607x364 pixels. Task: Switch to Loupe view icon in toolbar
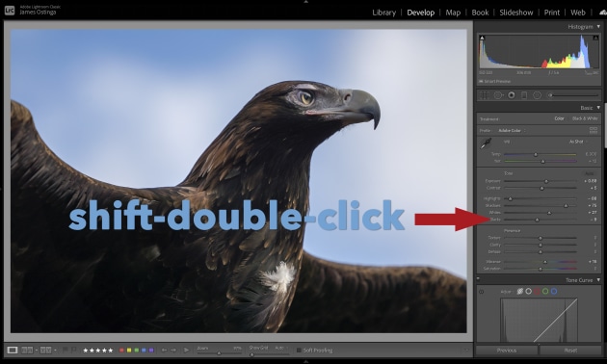pyautogui.click(x=13, y=351)
